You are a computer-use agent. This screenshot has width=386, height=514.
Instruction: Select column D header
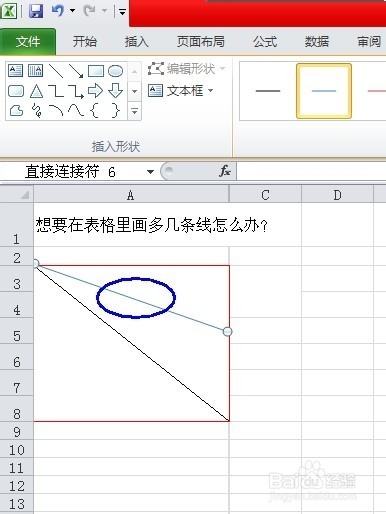tap(337, 195)
